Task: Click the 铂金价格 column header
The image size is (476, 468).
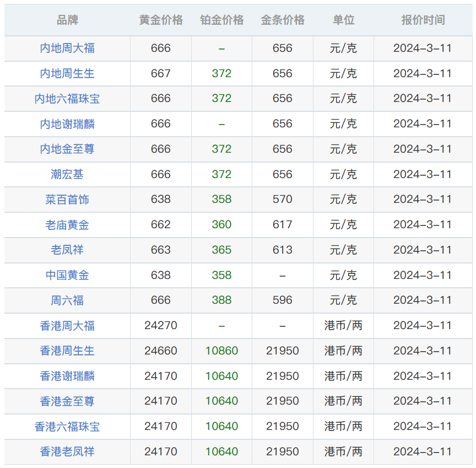Action: click(222, 20)
